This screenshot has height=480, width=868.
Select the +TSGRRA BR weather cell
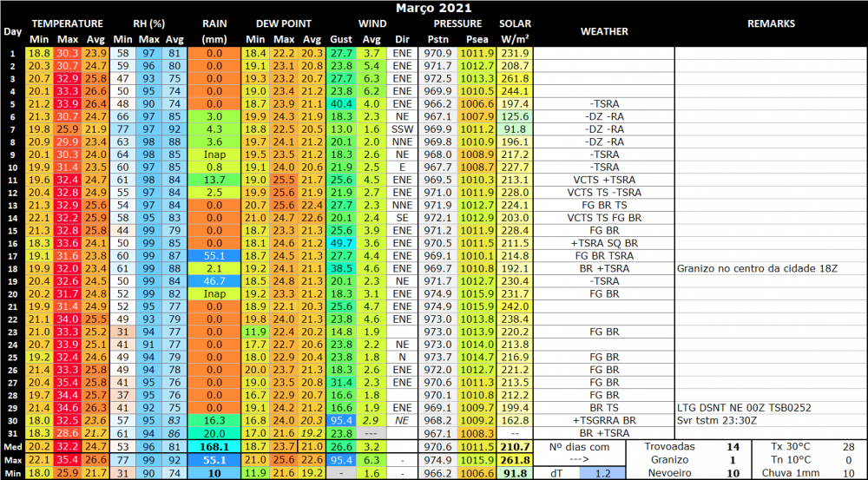[604, 419]
